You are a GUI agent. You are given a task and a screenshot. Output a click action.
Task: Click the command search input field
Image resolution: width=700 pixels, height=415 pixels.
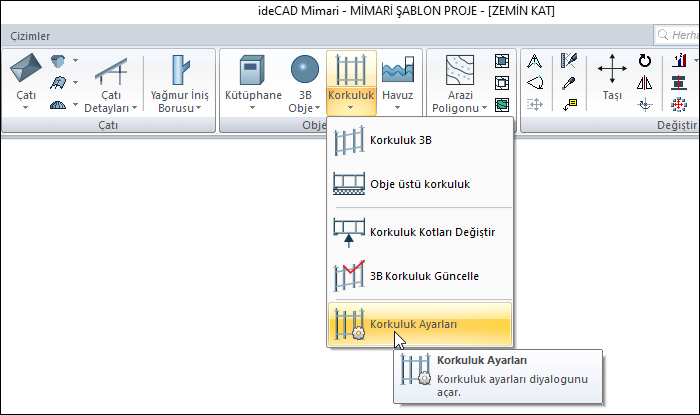(x=676, y=35)
